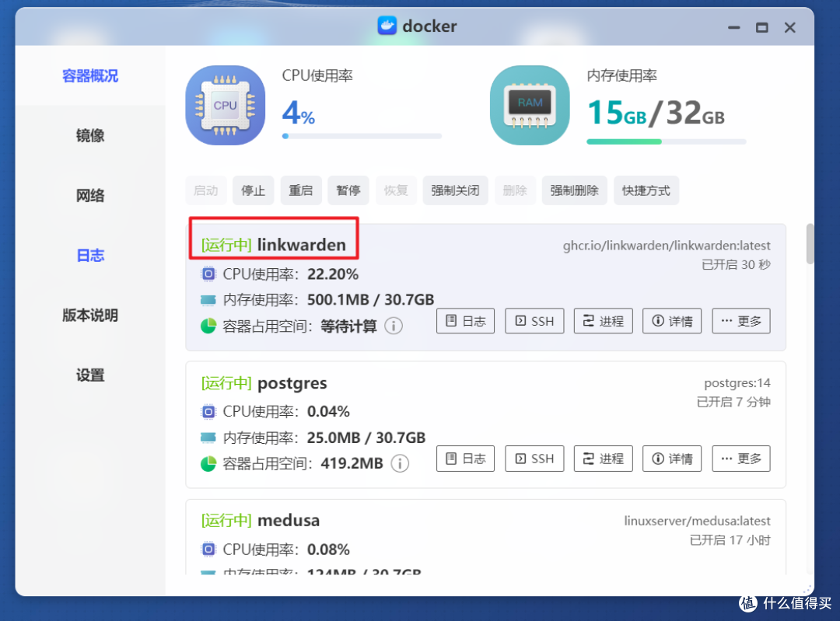Click image name ghcr.io/linkwarden/linkwarden:latest
Image resolution: width=840 pixels, height=621 pixels.
tap(667, 246)
